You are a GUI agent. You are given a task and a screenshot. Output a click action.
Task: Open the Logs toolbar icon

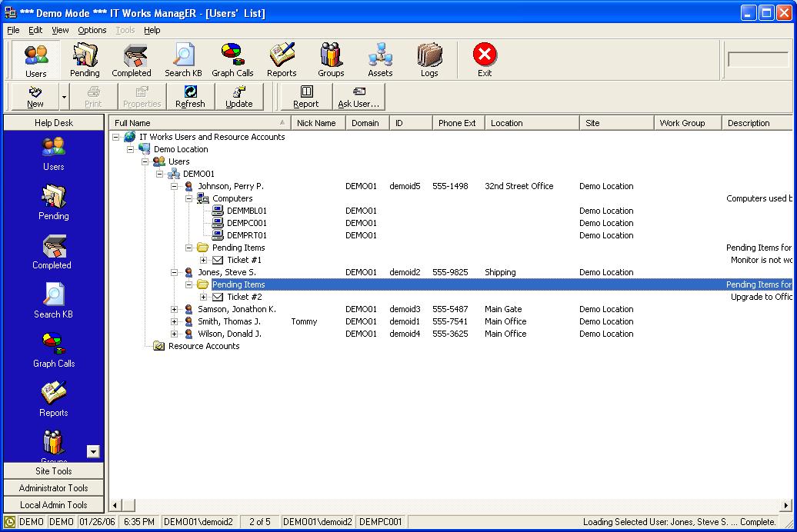[429, 59]
